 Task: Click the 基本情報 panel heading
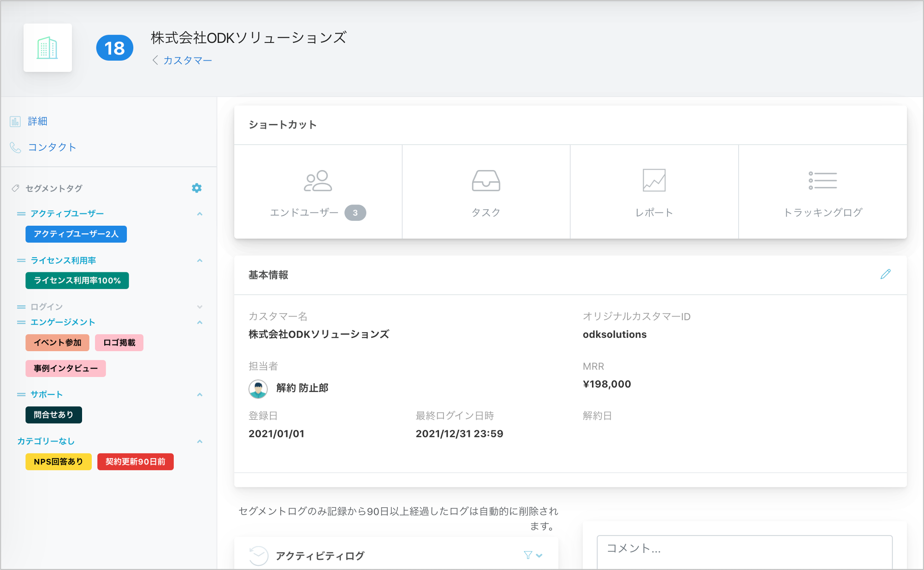click(268, 275)
